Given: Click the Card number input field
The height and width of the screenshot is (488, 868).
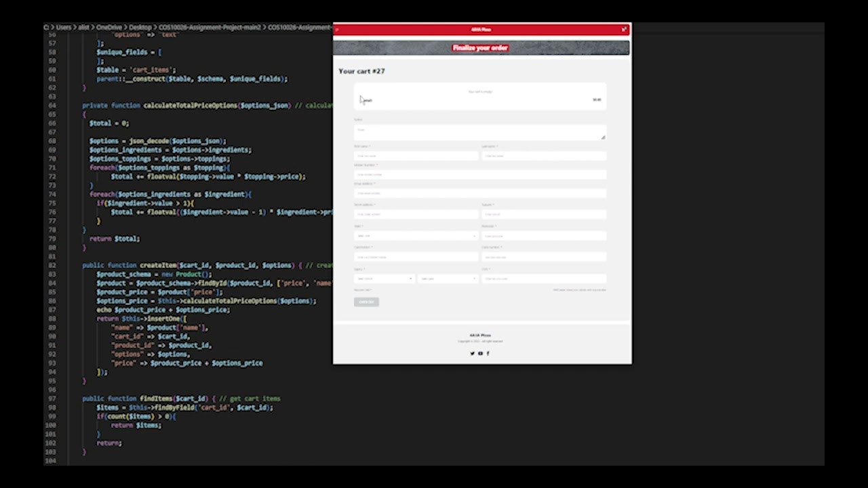Looking at the screenshot, I should point(544,257).
